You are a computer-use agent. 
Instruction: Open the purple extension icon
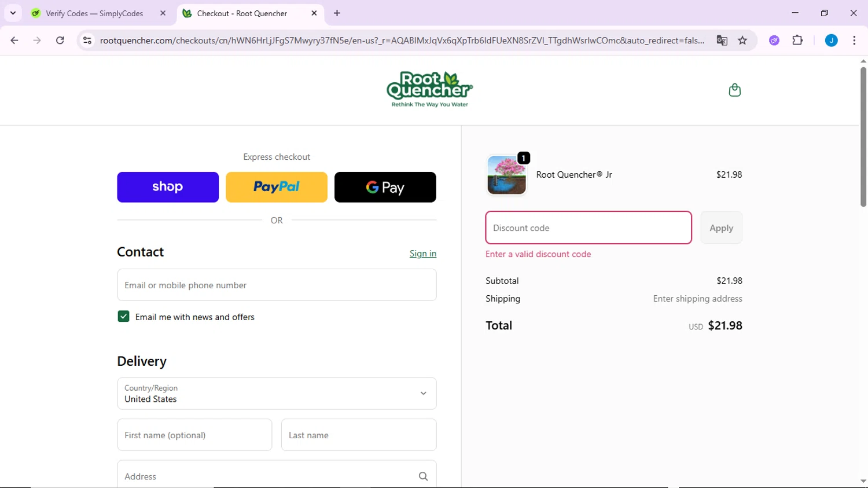click(x=774, y=41)
